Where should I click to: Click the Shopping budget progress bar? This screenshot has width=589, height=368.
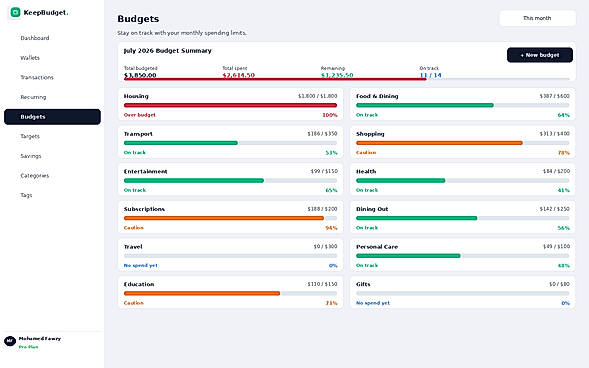[462, 143]
